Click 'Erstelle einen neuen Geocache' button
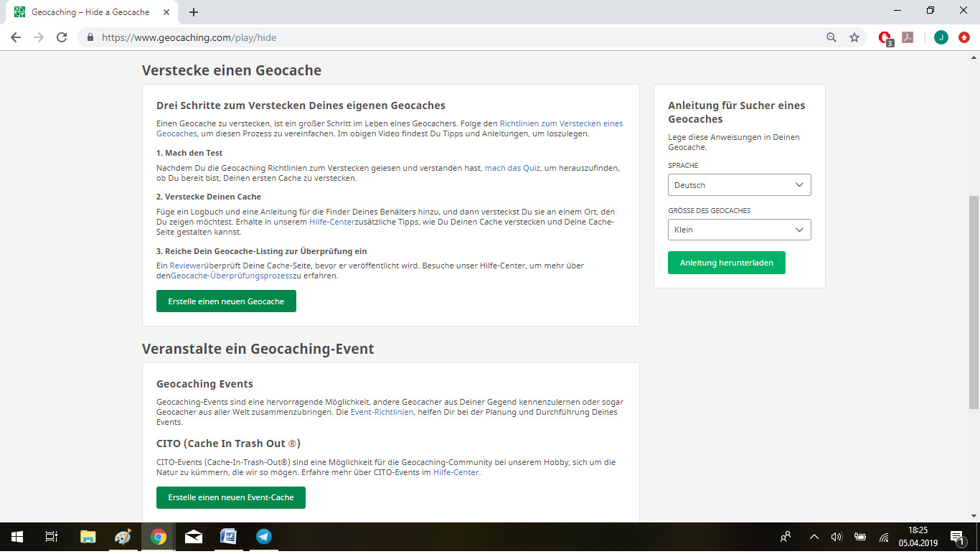The height and width of the screenshot is (554, 980). tap(226, 301)
